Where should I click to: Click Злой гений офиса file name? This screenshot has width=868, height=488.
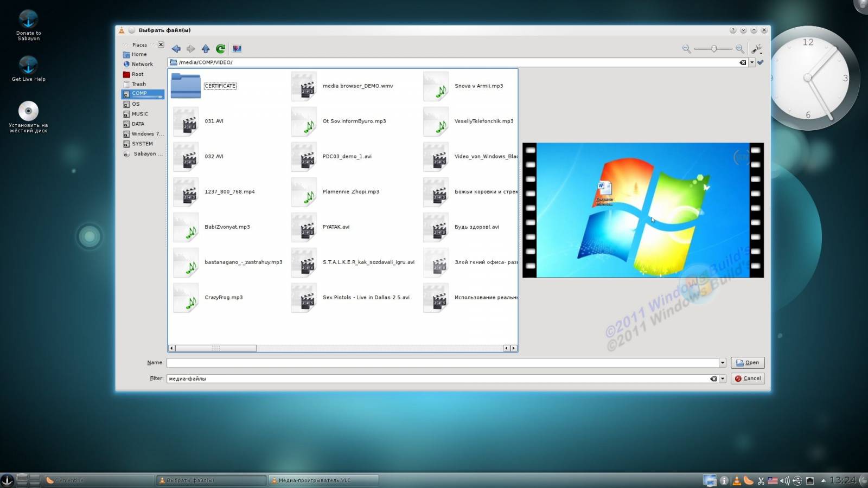(486, 262)
